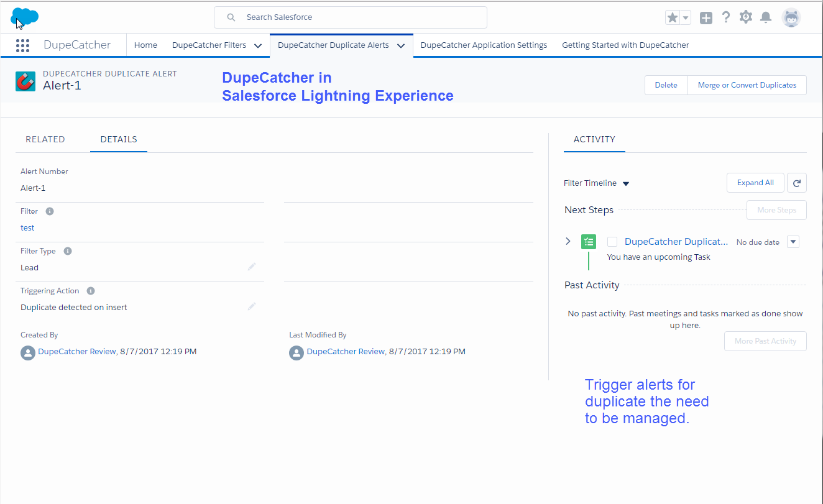
Task: Switch to the RELATED tab
Action: [45, 139]
